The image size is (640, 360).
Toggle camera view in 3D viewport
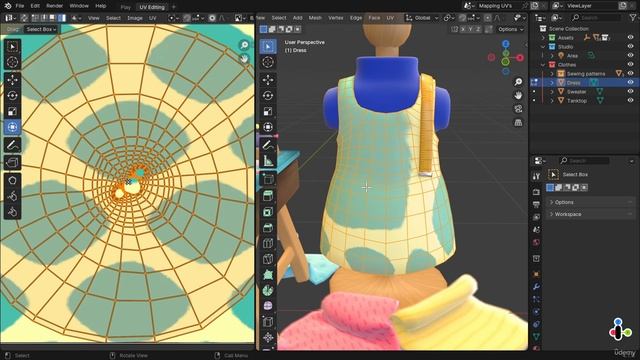(x=518, y=109)
